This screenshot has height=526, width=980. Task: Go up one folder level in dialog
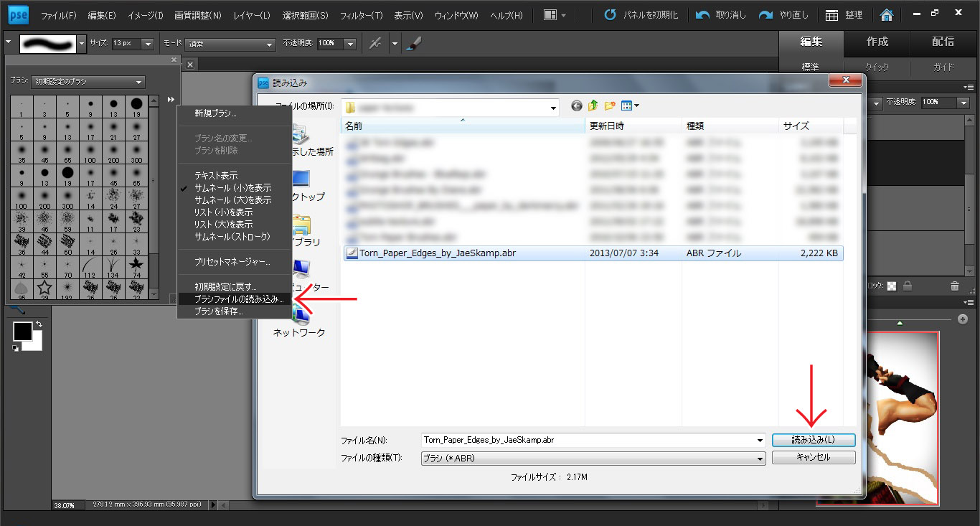coord(593,106)
